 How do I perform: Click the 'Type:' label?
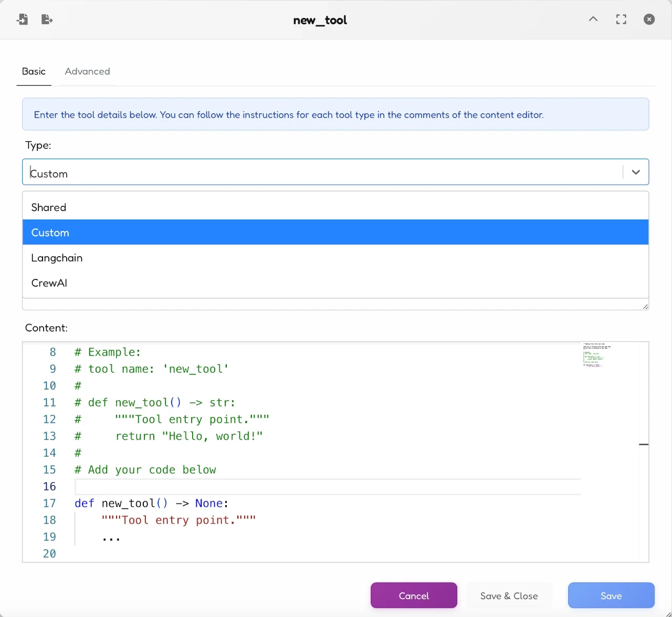click(x=38, y=145)
